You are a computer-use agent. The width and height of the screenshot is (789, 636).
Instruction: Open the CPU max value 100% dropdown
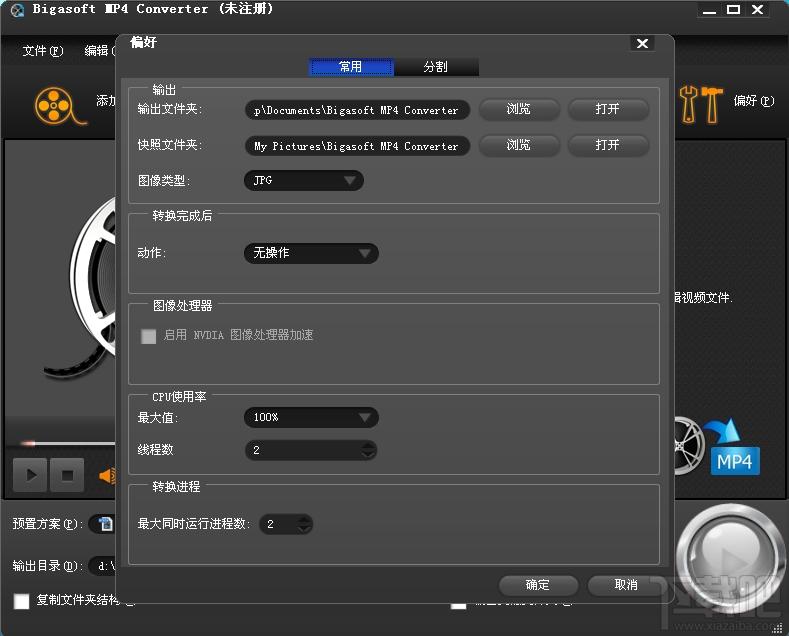tap(311, 417)
